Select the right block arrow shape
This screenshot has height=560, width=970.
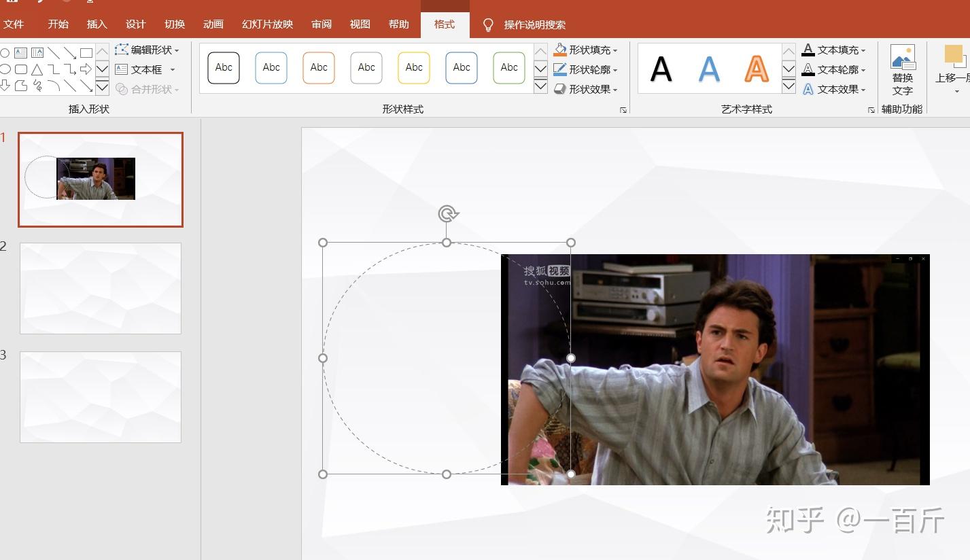tap(86, 69)
